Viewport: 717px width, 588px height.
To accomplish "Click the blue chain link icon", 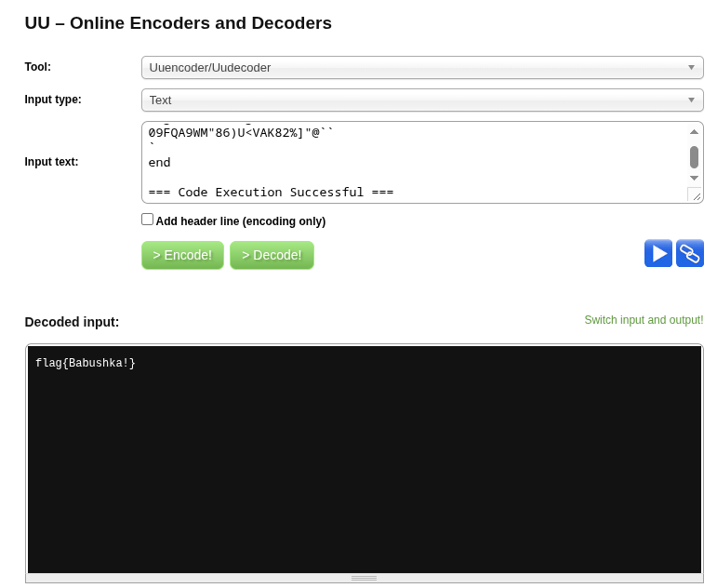I will pos(689,253).
